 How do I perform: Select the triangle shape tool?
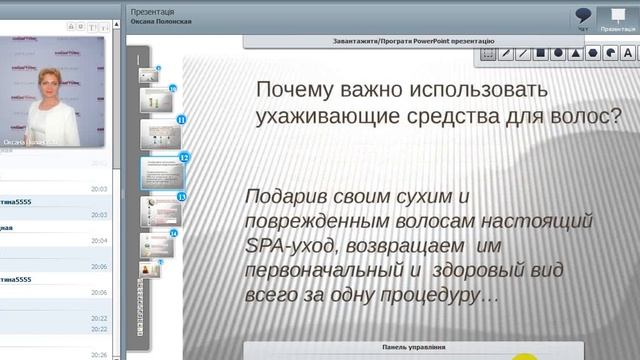pyautogui.click(x=576, y=53)
